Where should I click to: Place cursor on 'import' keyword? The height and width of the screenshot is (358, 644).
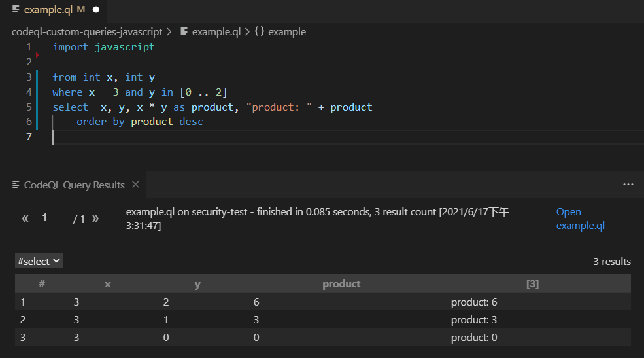click(70, 47)
